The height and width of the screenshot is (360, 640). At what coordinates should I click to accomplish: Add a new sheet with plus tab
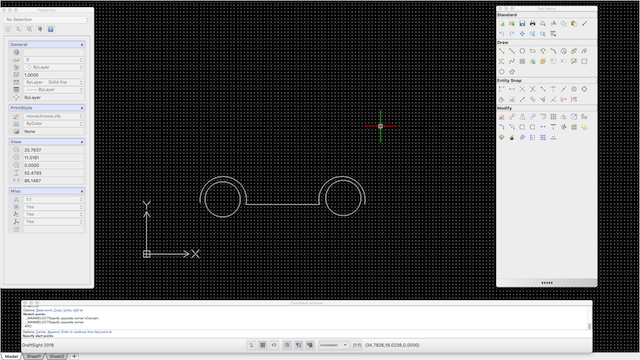click(x=74, y=356)
